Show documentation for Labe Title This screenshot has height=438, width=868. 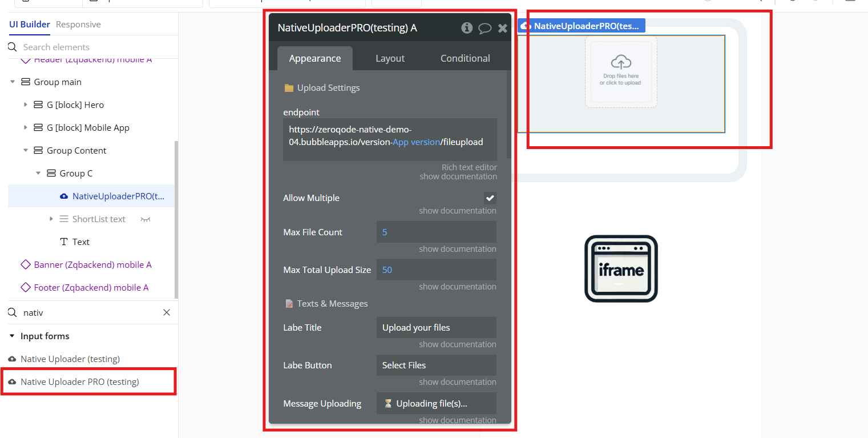coord(458,344)
